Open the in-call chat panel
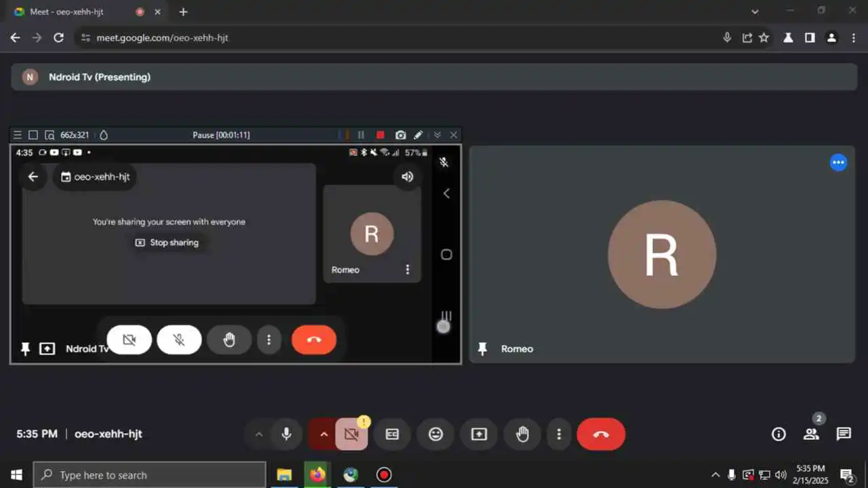Screen dimensions: 868x488 tap(844, 434)
